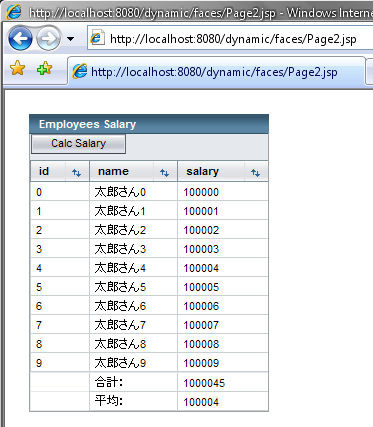
Task: Click salary value 100001
Action: [201, 211]
